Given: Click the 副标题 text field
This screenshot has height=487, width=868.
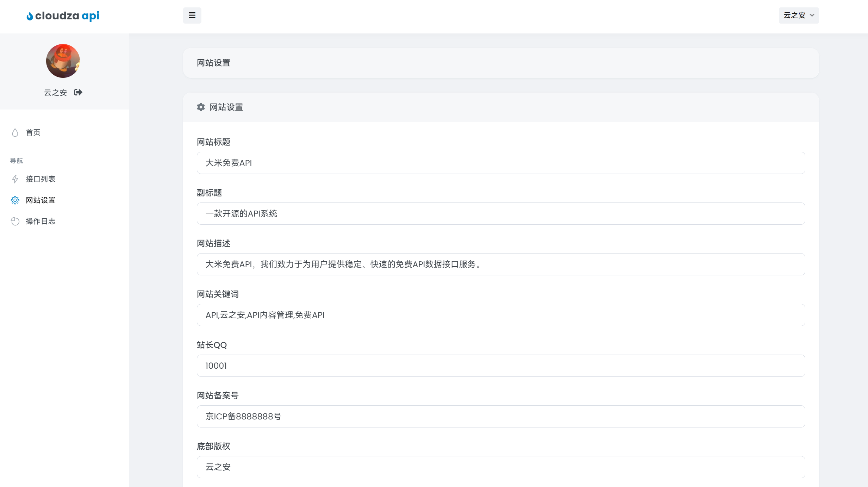Looking at the screenshot, I should pos(500,214).
